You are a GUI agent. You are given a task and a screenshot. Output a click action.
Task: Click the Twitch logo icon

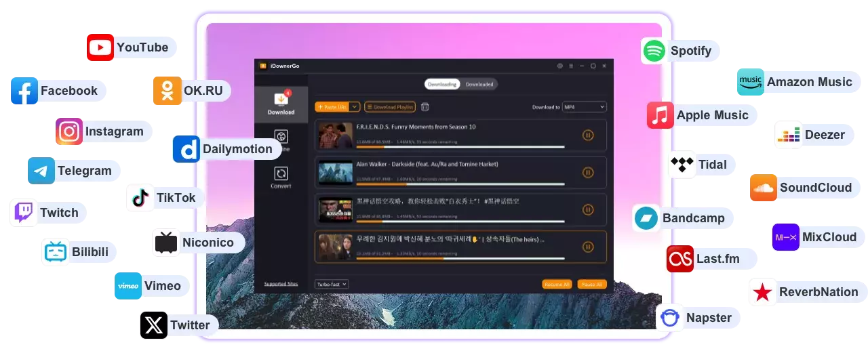24,213
